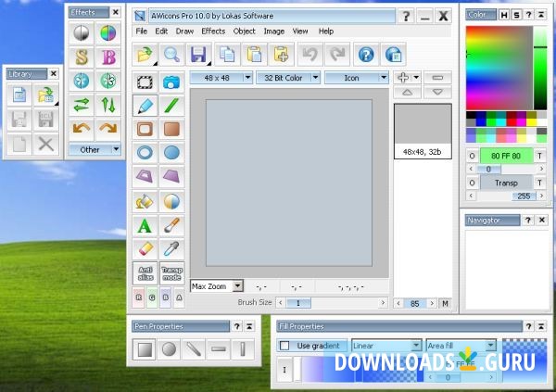The image size is (556, 392).
Task: Apply the flip horizontal green arrows effect
Action: point(82,104)
